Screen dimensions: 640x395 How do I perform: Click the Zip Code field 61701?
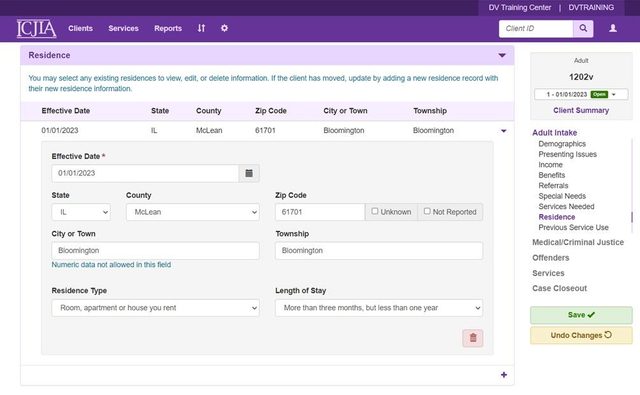[x=320, y=212]
